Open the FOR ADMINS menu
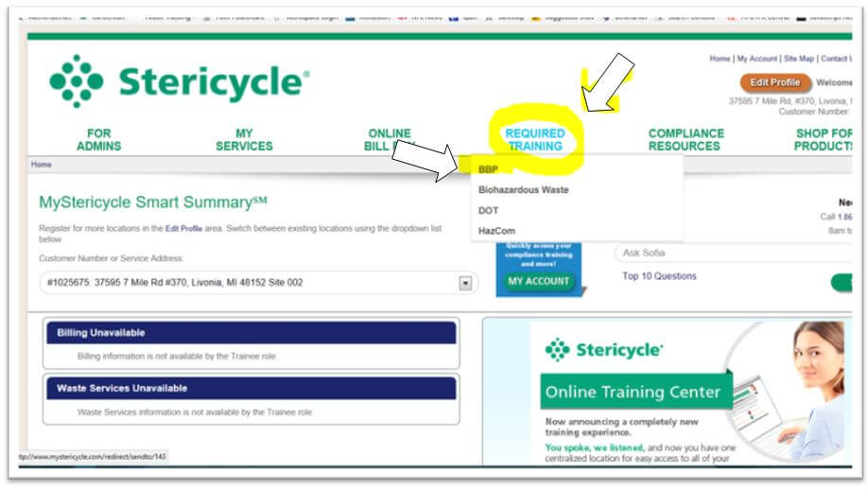The height and width of the screenshot is (491, 868). (x=99, y=140)
